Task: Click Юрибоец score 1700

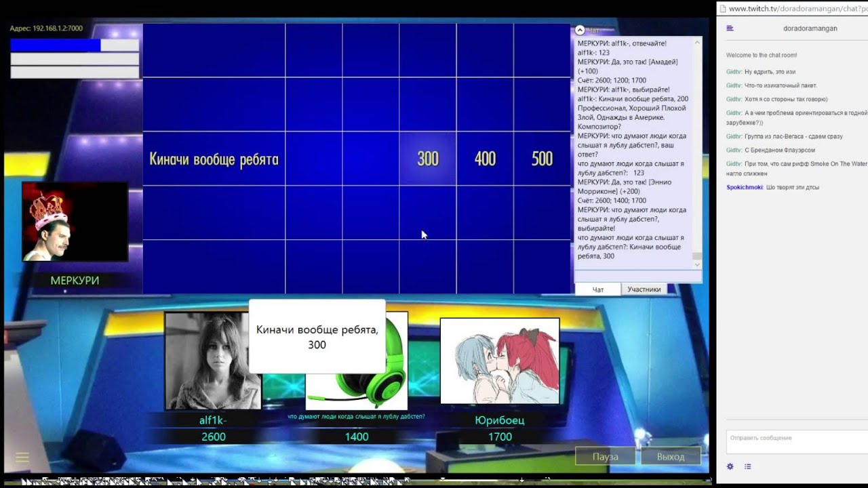Action: [500, 437]
